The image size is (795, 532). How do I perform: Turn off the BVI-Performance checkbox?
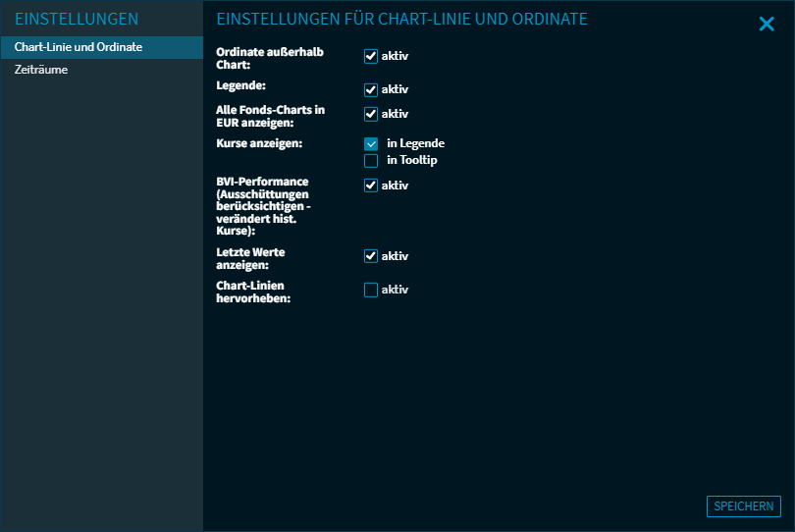[371, 186]
